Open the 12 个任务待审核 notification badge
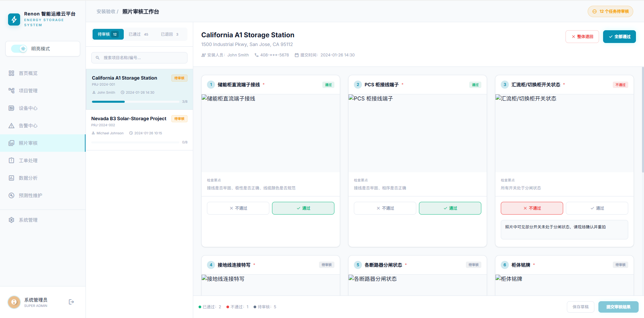The width and height of the screenshot is (644, 318). [x=610, y=11]
